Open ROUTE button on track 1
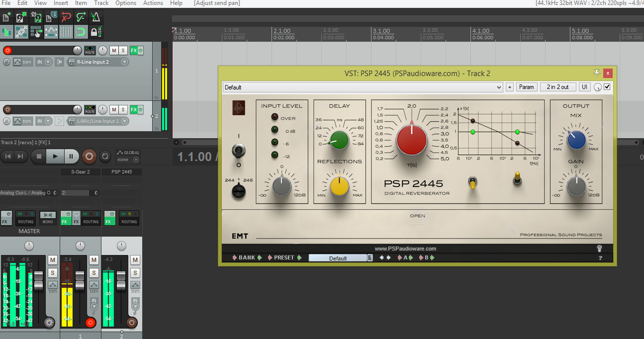The width and height of the screenshot is (644, 339). pos(90,50)
